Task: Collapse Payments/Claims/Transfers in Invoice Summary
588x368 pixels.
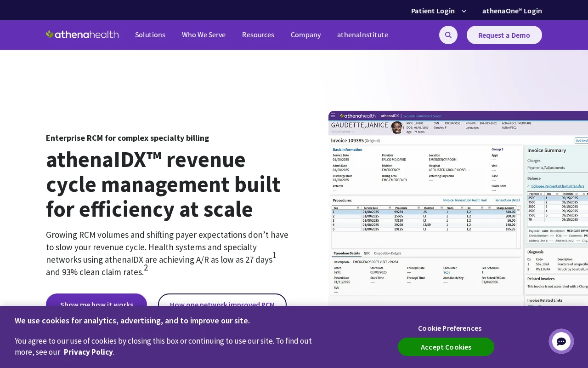Action: coord(557,186)
